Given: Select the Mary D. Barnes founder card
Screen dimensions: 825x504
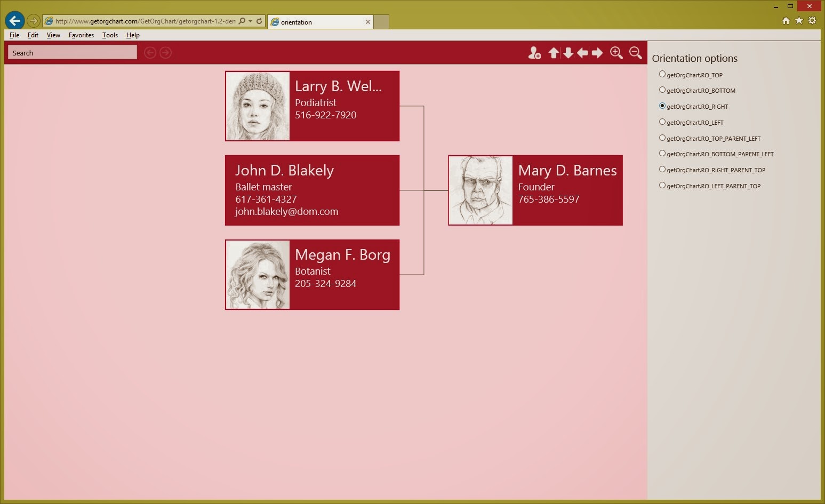Looking at the screenshot, I should tap(535, 190).
